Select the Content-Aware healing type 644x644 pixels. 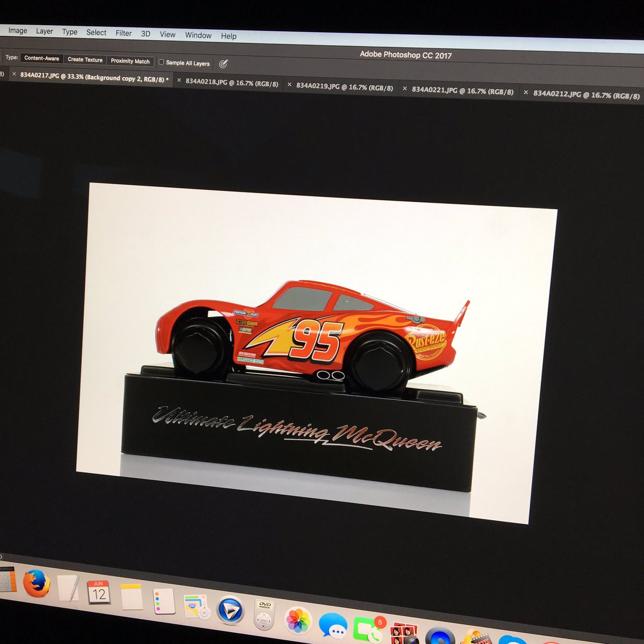[42, 58]
